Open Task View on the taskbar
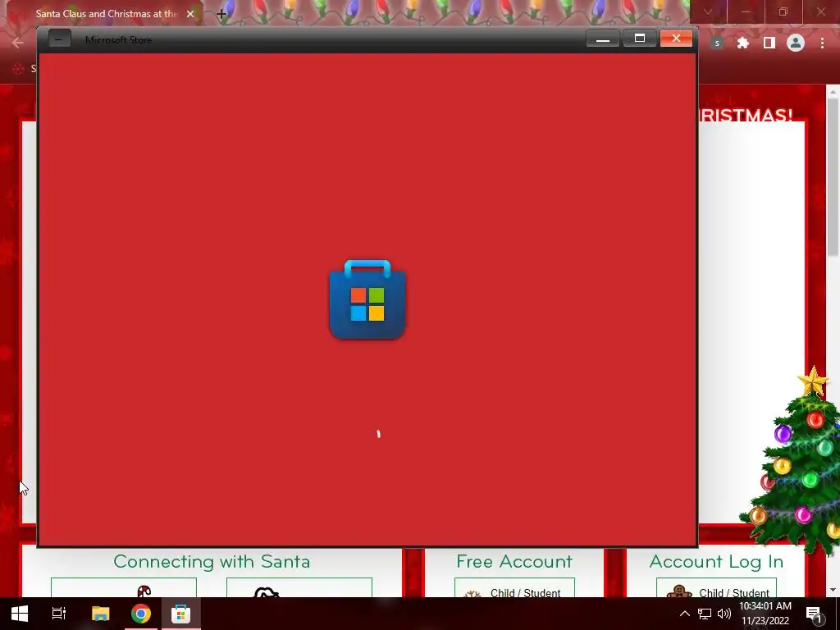The image size is (840, 630). coord(59,614)
